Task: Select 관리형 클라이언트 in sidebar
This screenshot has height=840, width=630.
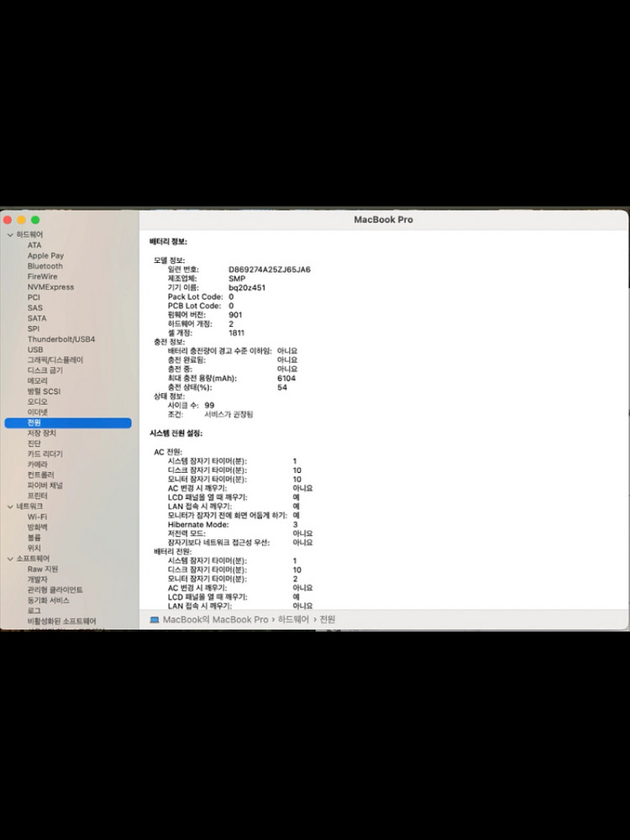Action: coord(55,590)
